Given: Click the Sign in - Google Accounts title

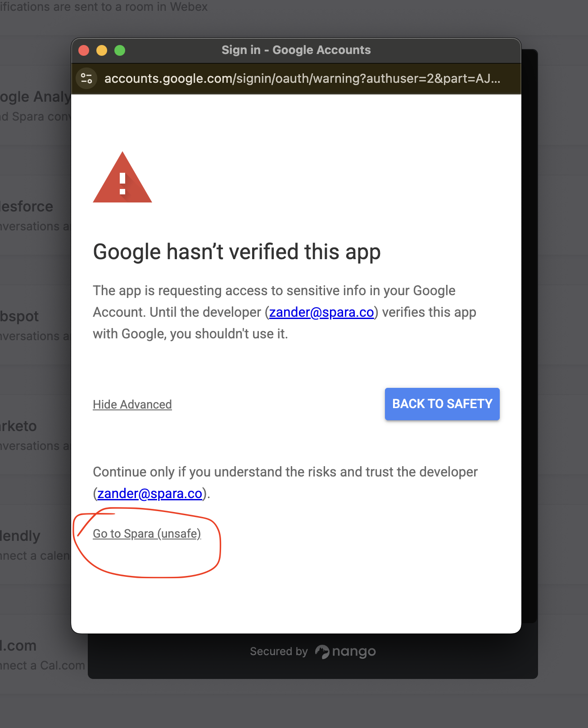Looking at the screenshot, I should pyautogui.click(x=296, y=50).
